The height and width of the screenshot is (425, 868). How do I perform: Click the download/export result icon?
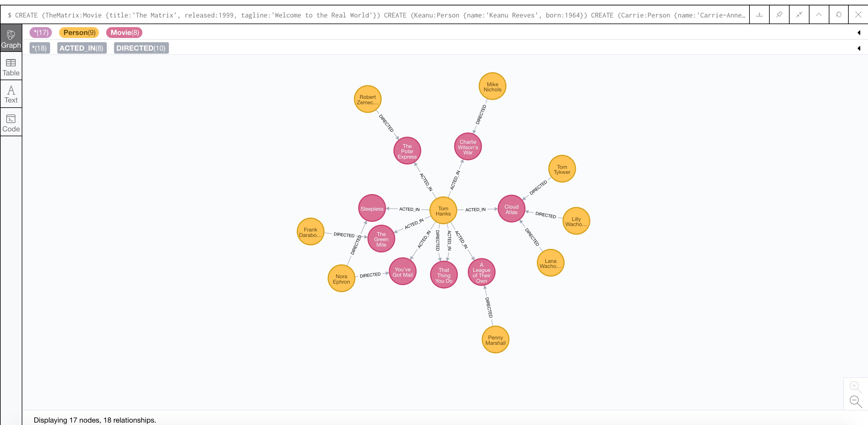point(759,14)
